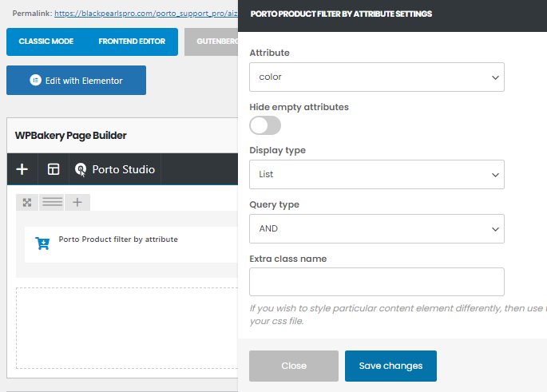Open the Query type dropdown showing AND

point(377,229)
